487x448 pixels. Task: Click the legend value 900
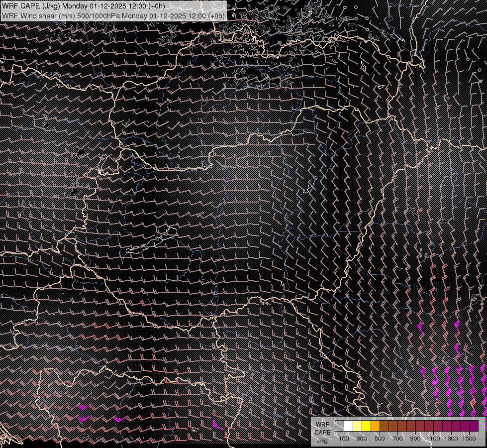click(x=415, y=439)
